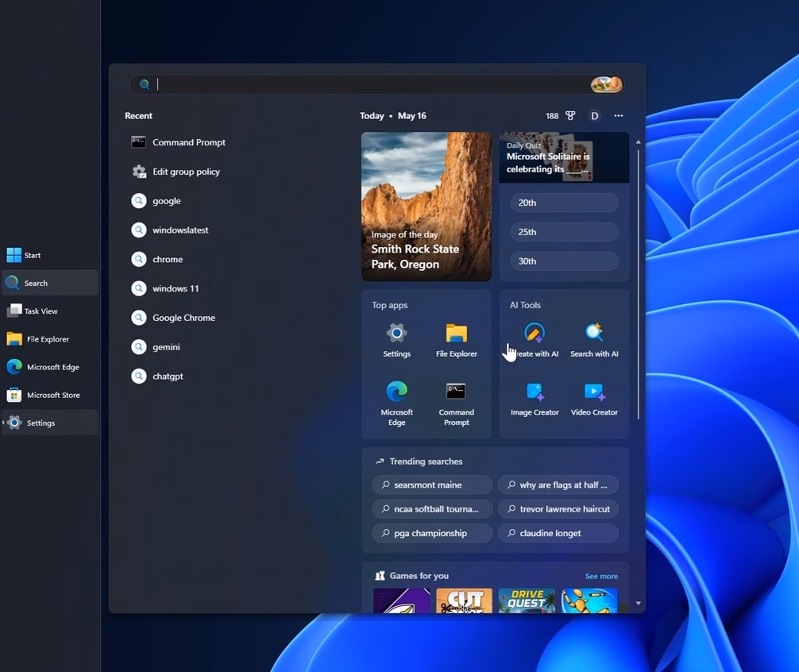The image size is (799, 672).
Task: Select recent search 'google'
Action: tap(156, 201)
